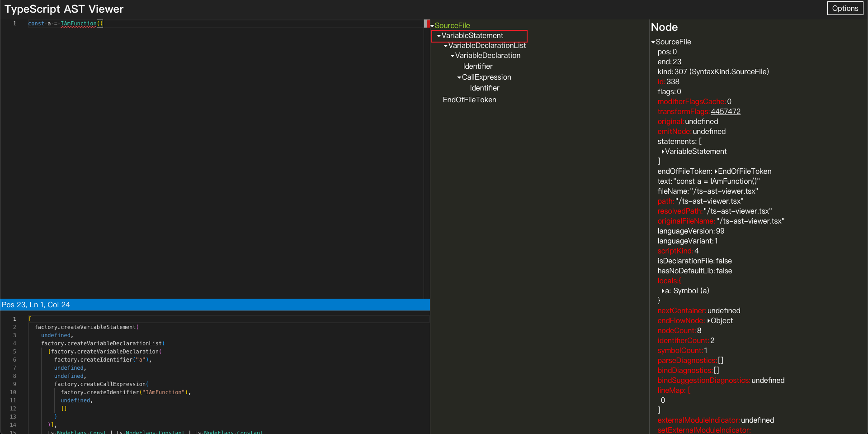This screenshot has width=868, height=434.
Task: Expand VariableStatement in statements property
Action: pos(663,152)
